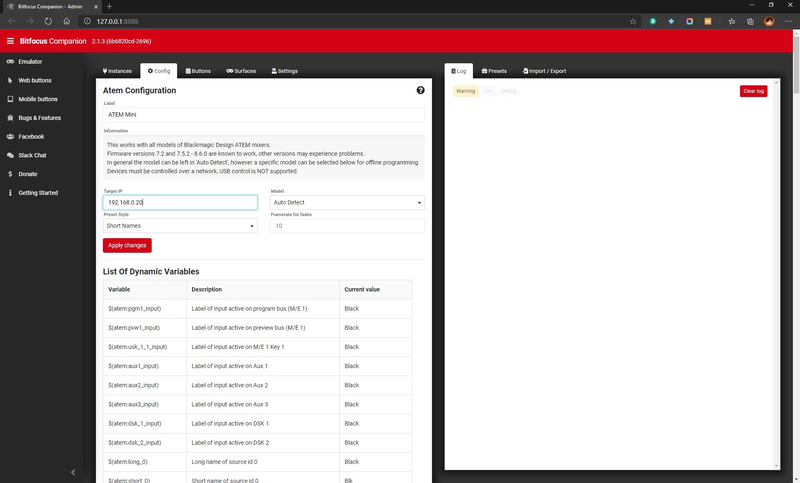Click 'Long name of source id 0' description
This screenshot has width=800, height=483.
pos(224,462)
